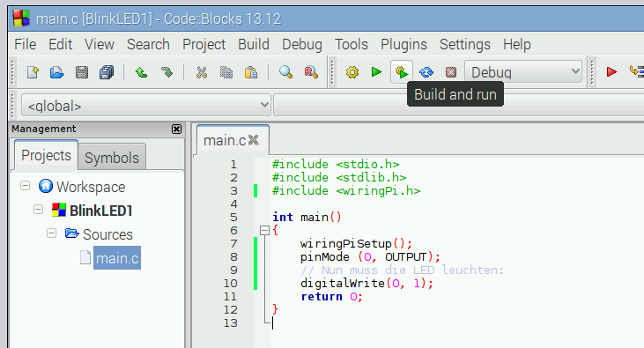Open a file using folder icon
This screenshot has height=348, width=644.
coord(56,73)
